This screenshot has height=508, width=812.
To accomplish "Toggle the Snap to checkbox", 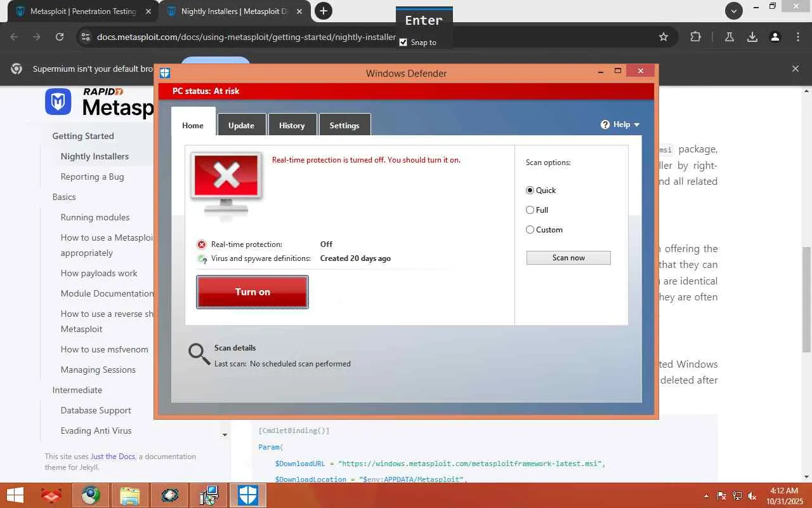I will pos(403,43).
